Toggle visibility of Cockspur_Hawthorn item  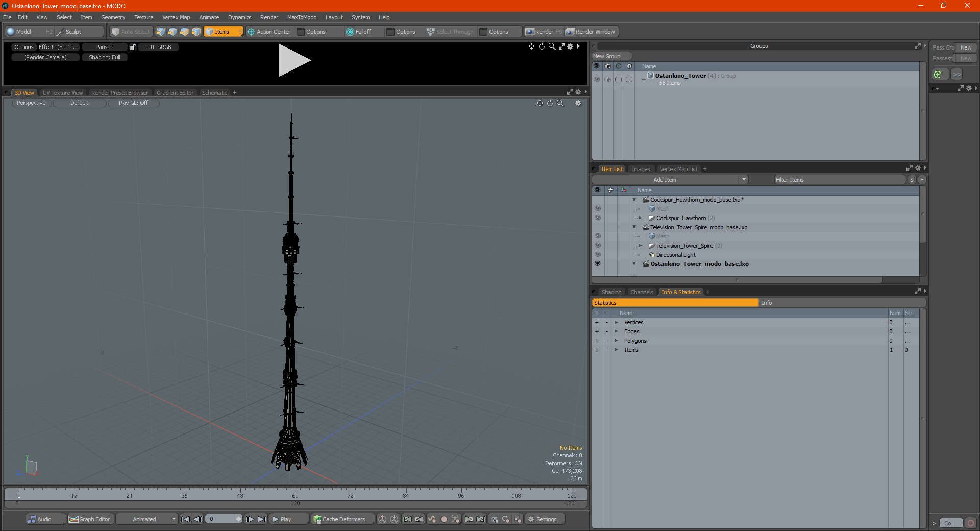[x=597, y=218]
